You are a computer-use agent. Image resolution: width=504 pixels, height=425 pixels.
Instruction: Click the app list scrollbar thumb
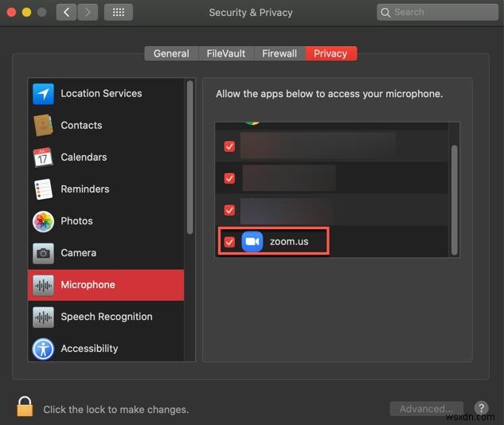click(x=454, y=200)
